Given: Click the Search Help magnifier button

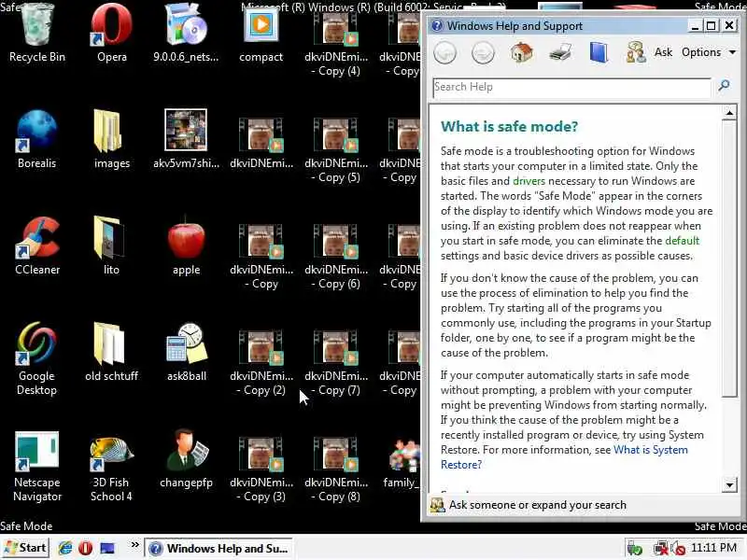Looking at the screenshot, I should (725, 86).
